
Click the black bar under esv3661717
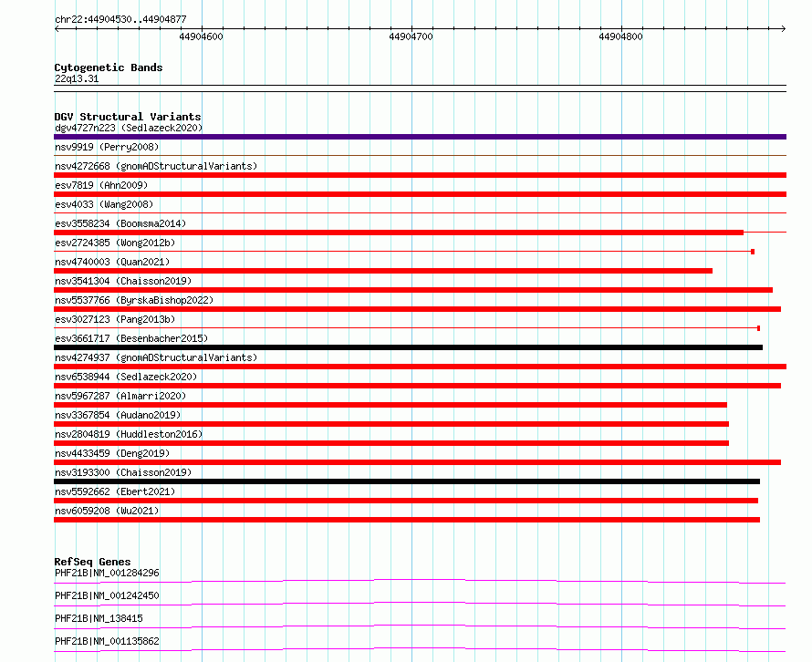pyautogui.click(x=408, y=347)
